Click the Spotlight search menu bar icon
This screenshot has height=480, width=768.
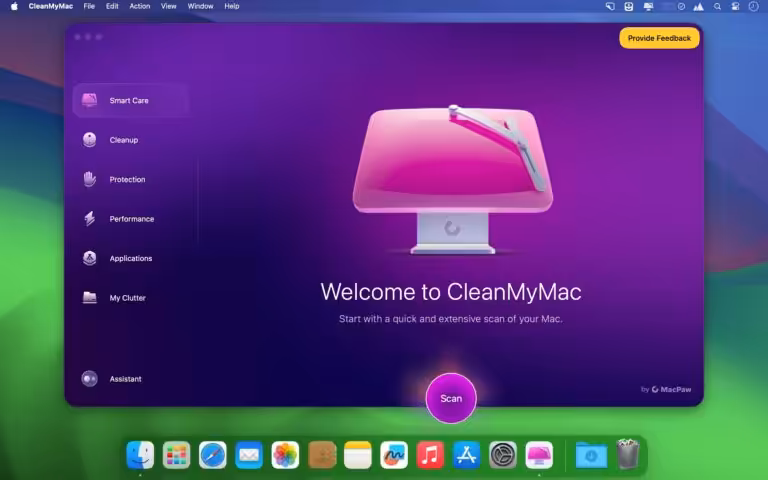717,6
